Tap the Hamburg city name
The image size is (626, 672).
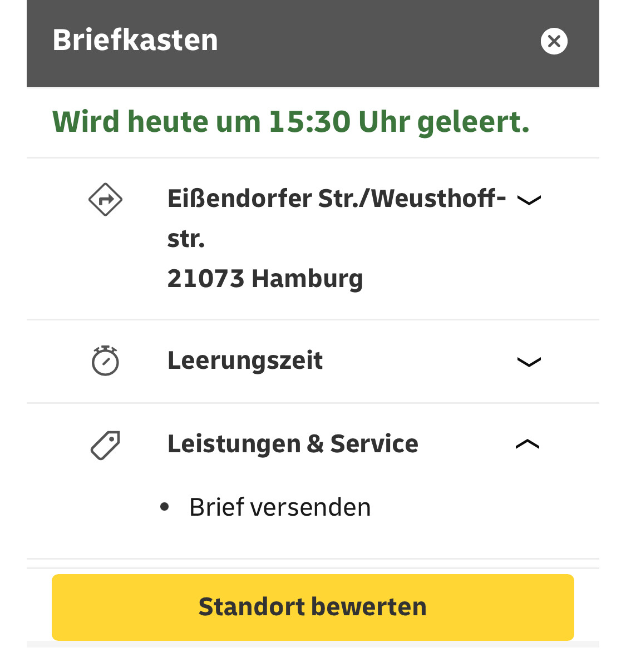[x=307, y=278]
